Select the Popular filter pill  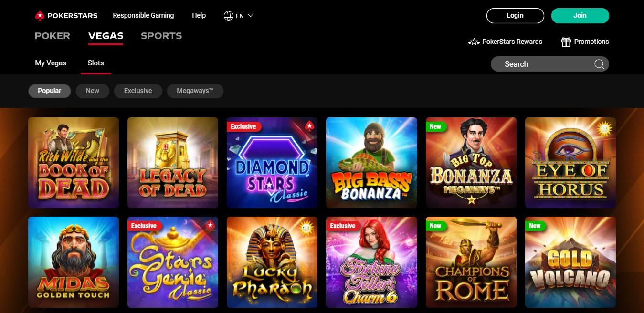point(50,91)
